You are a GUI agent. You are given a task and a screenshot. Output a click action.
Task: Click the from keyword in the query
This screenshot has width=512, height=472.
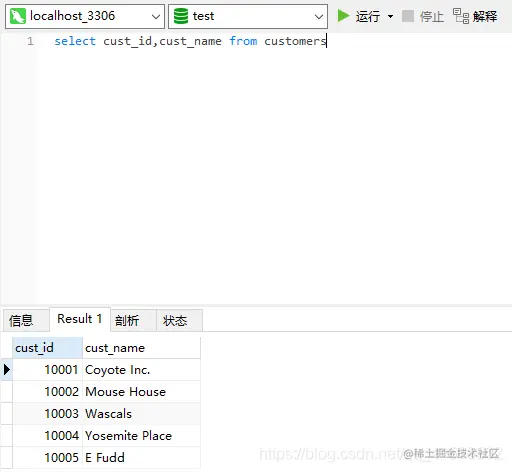tap(243, 41)
